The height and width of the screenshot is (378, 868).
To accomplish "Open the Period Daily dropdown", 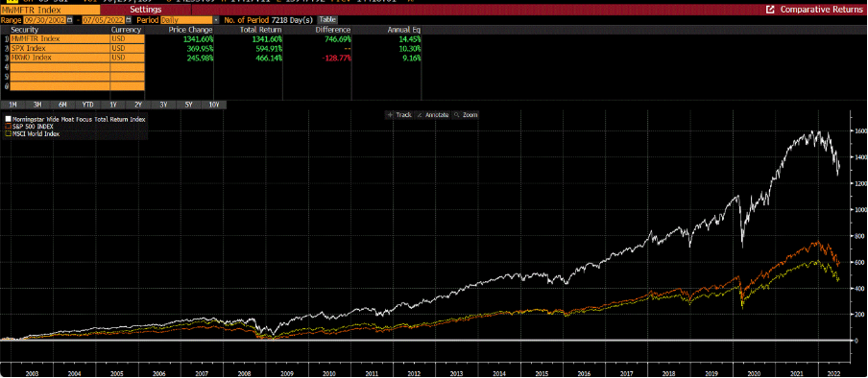I will [189, 20].
